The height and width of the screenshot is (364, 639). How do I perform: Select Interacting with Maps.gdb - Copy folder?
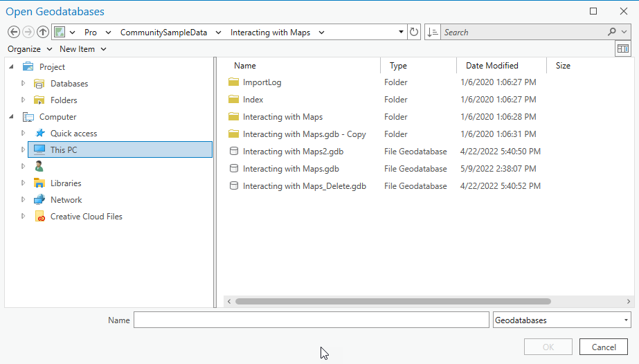pyautogui.click(x=304, y=134)
